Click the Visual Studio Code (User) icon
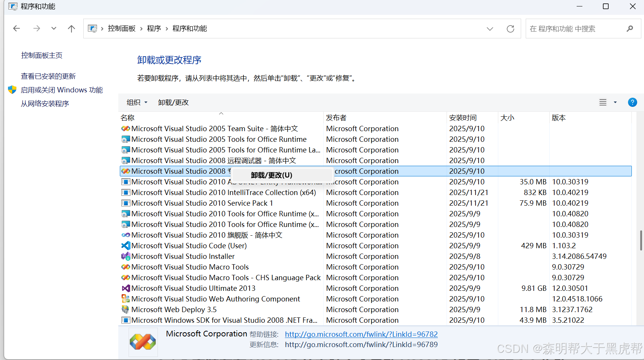Viewport: 644px width, 360px height. (126, 246)
